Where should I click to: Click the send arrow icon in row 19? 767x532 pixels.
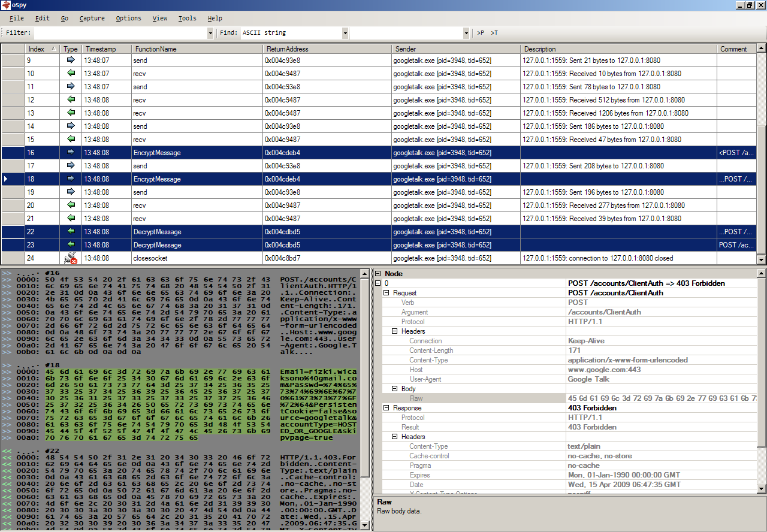point(71,192)
